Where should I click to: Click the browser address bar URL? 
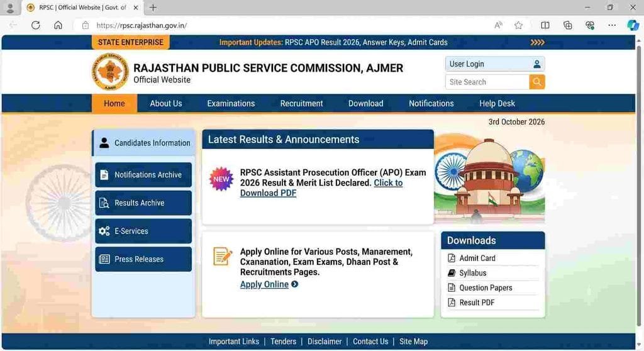[142, 26]
